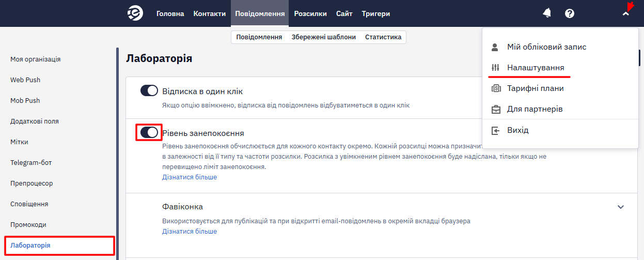Screen dimensions: 644x260
Task: Toggle the Рівень занепокоєння switch
Action: [149, 132]
